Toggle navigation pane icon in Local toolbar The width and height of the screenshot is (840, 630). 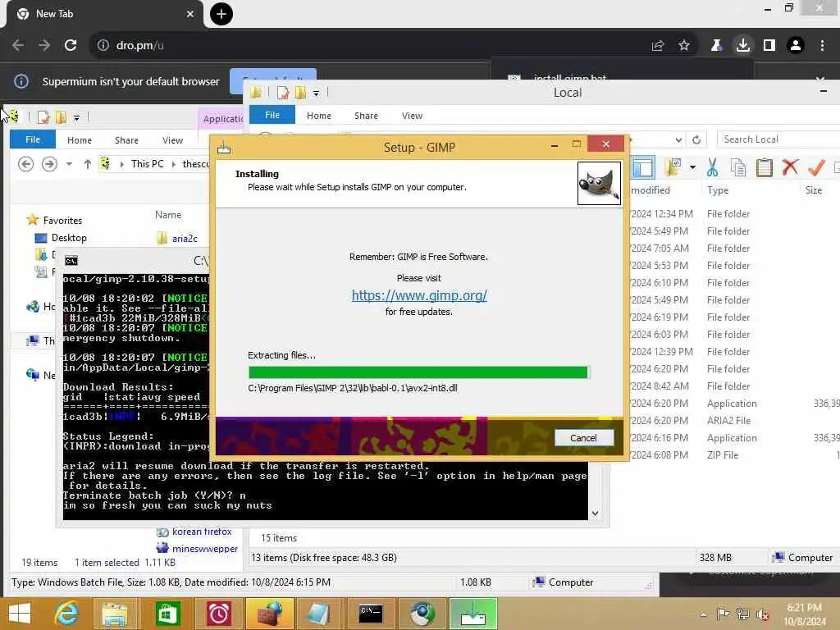pos(643,167)
